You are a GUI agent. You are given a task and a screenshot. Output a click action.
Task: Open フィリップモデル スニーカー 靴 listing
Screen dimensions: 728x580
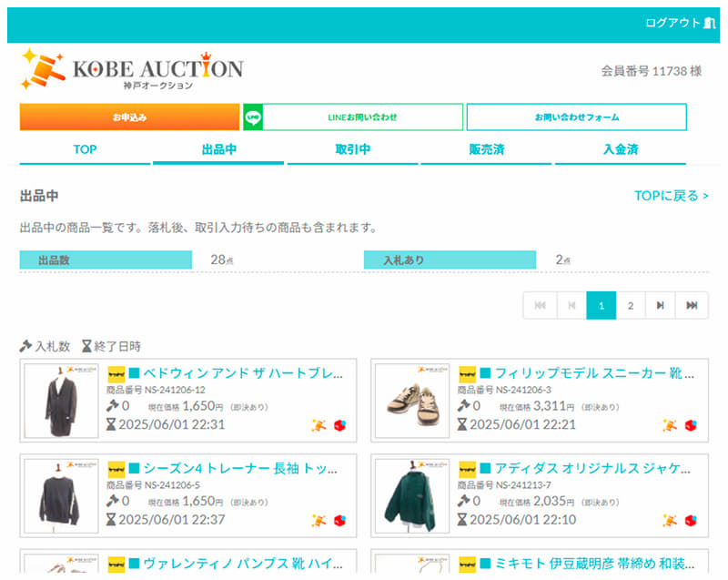[594, 373]
